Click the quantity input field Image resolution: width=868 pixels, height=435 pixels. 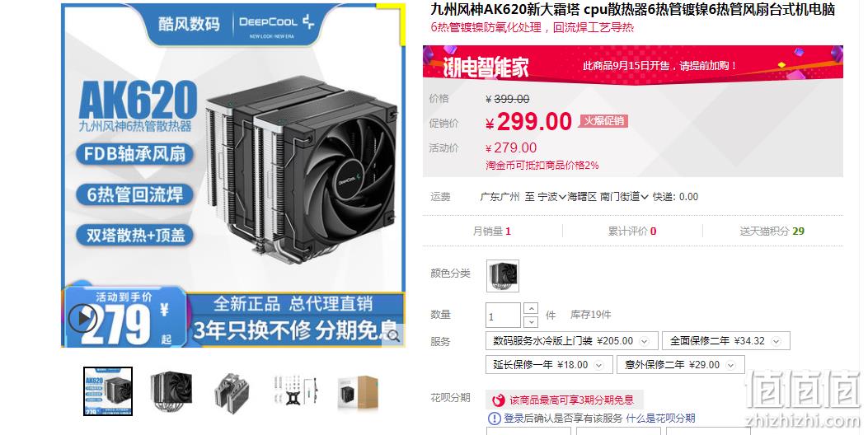(x=503, y=316)
